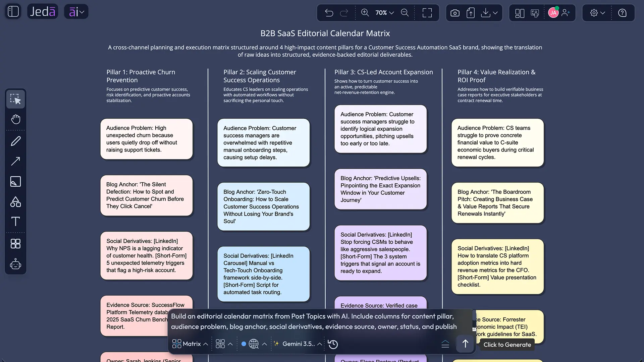The image size is (644, 362).
Task: Open the ai menu dropdown
Action: pos(76,12)
